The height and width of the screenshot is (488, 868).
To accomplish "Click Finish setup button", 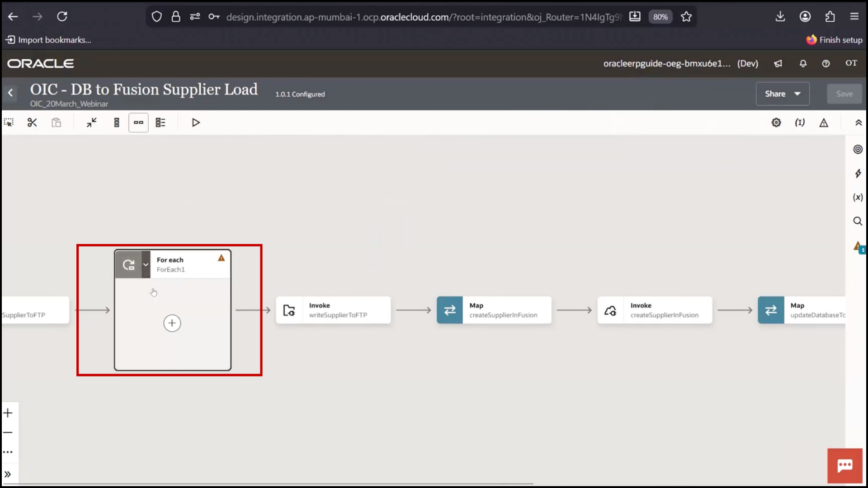I will pos(835,40).
